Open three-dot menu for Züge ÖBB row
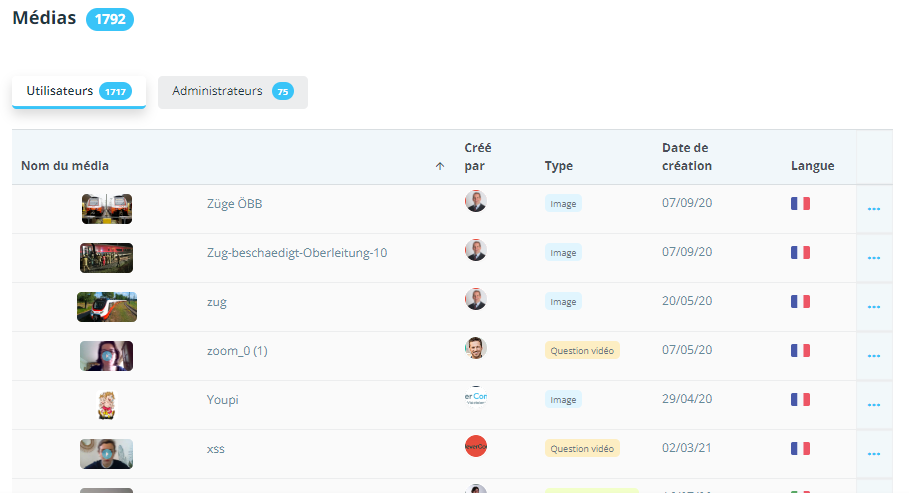 [873, 209]
